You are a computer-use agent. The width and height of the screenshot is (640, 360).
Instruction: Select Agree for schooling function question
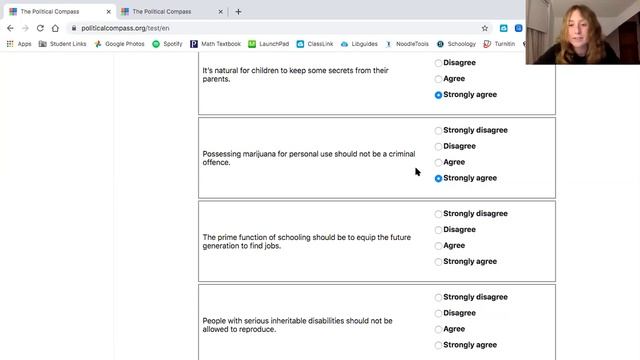pos(438,246)
